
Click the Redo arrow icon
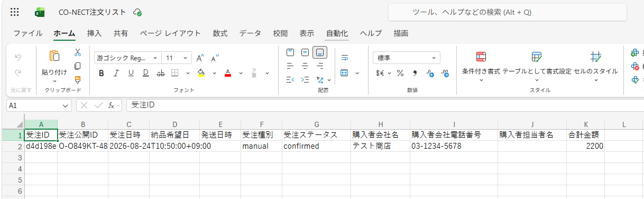[x=18, y=73]
